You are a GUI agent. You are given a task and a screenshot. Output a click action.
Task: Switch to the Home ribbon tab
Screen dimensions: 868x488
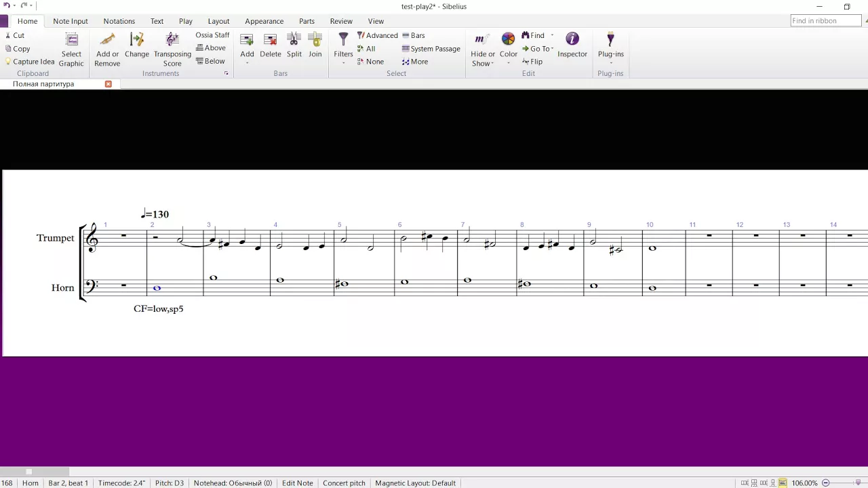[28, 21]
